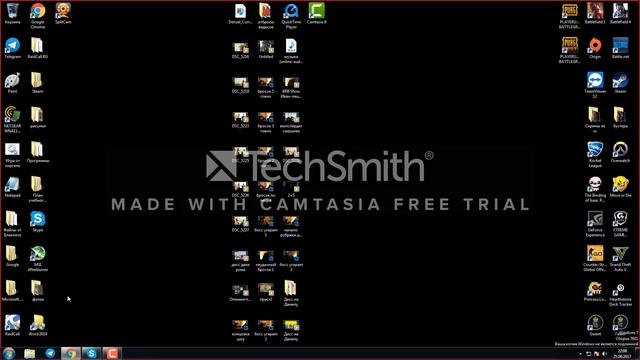Select the Google folder on desktop
640x360 pixels.
[x=12, y=256]
